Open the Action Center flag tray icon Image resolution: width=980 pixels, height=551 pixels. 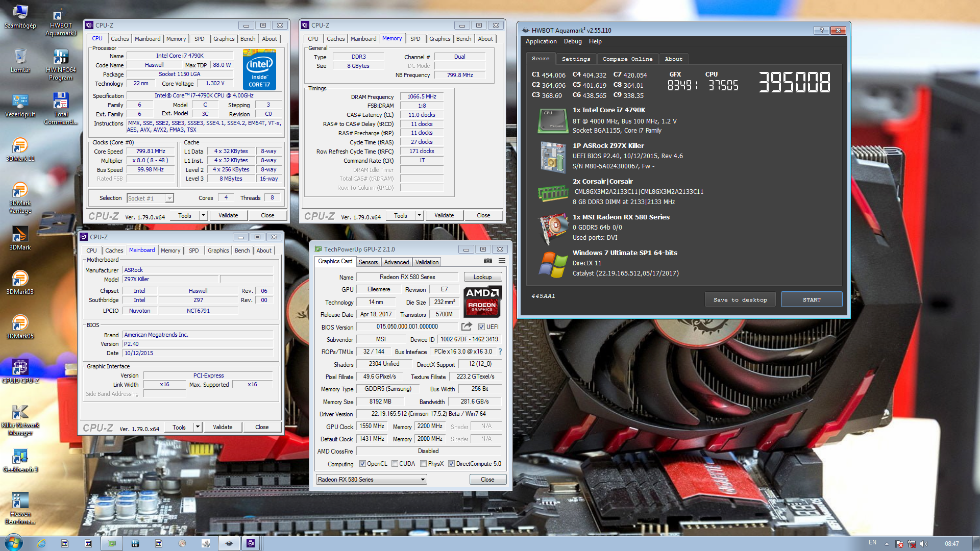(x=899, y=544)
